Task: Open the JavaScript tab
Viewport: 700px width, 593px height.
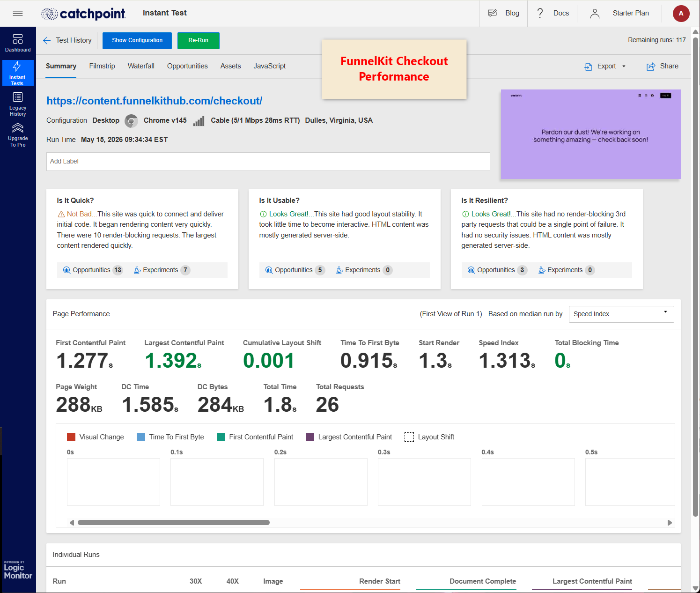Action: point(269,66)
